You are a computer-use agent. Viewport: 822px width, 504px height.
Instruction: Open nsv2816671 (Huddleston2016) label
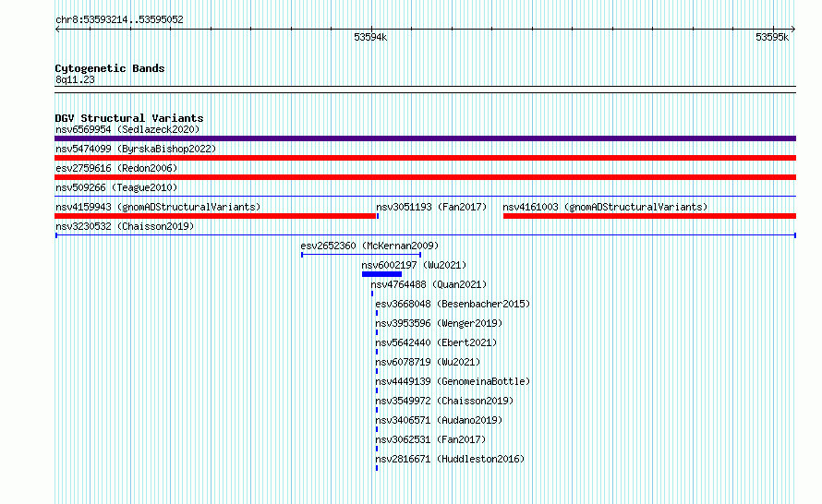[x=450, y=459]
